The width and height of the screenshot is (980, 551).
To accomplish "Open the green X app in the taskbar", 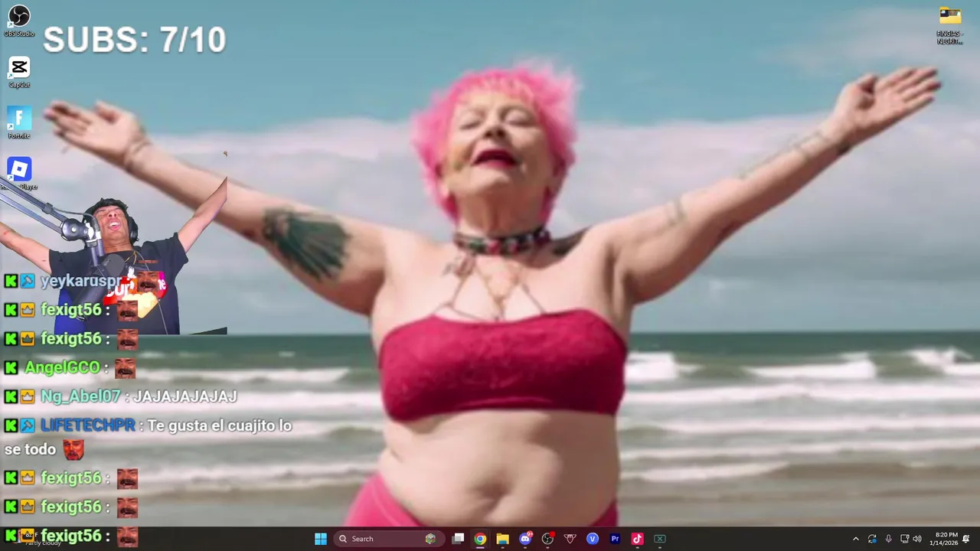I will click(659, 539).
